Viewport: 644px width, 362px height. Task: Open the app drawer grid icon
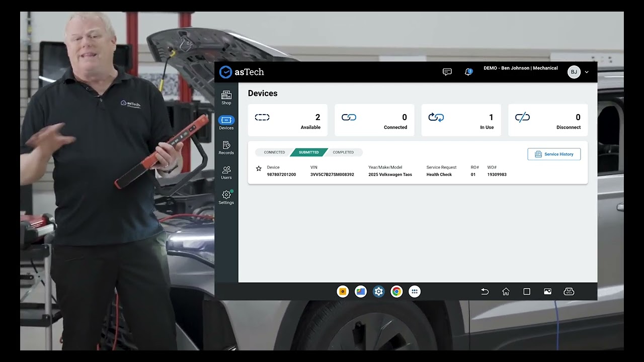point(415,292)
